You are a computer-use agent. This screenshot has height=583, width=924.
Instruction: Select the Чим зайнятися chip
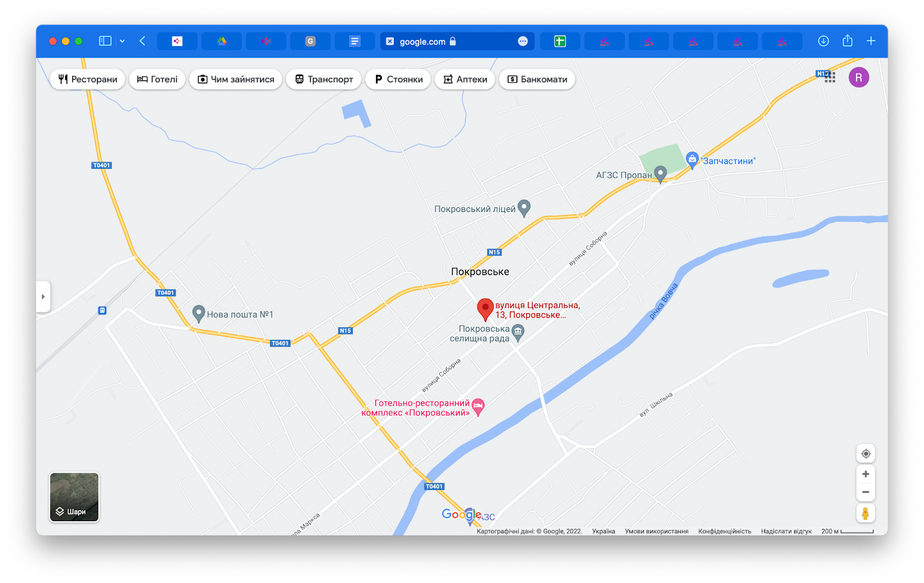point(236,79)
